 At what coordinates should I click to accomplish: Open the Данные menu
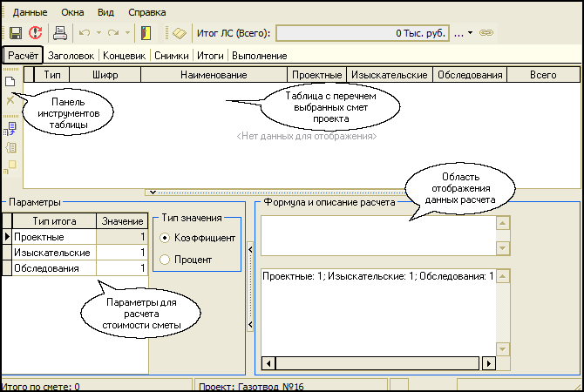[31, 13]
